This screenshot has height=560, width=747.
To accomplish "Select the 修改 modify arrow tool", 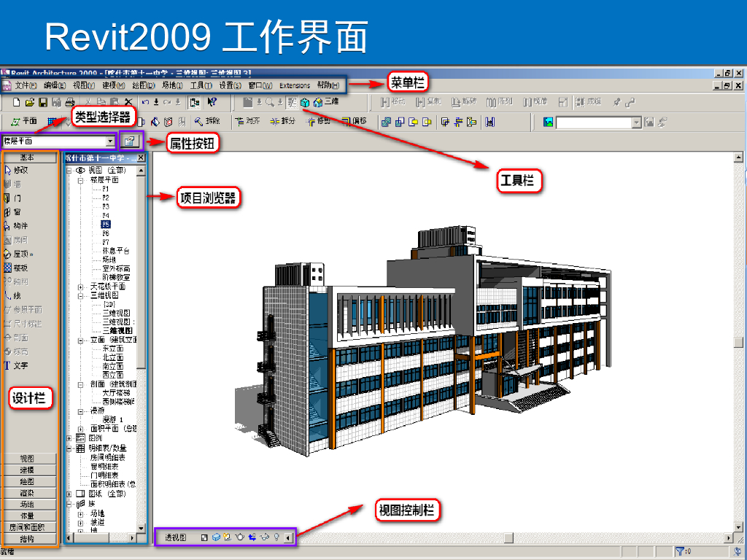I will (16, 170).
